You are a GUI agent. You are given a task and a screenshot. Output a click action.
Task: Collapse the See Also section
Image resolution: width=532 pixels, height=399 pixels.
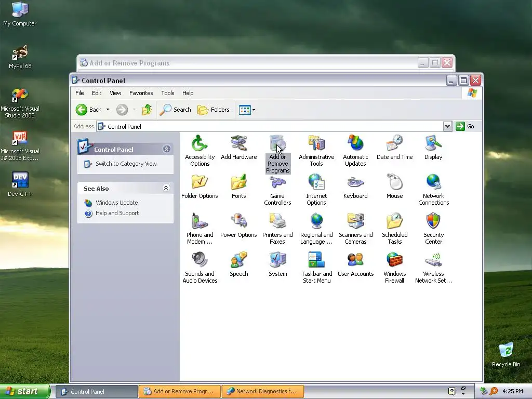(166, 188)
